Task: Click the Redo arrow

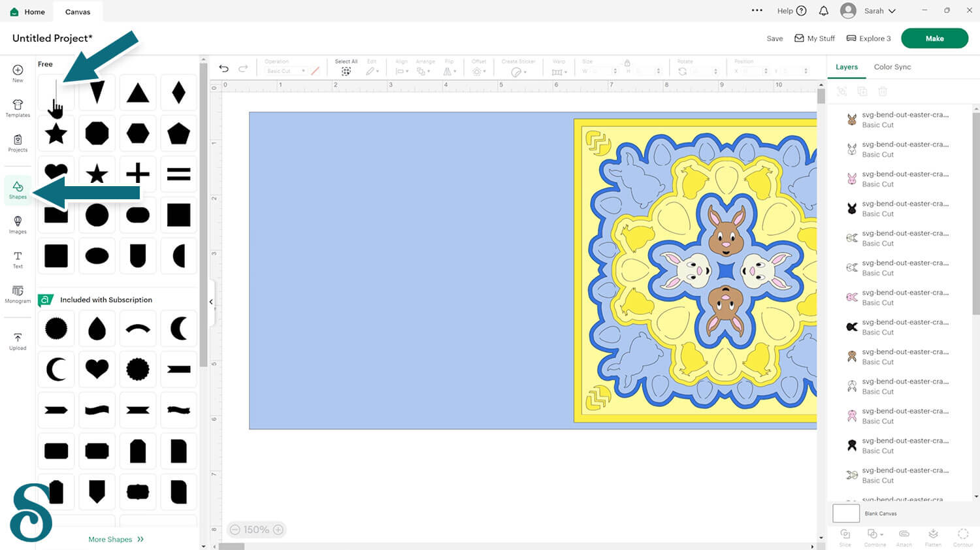Action: (x=243, y=69)
